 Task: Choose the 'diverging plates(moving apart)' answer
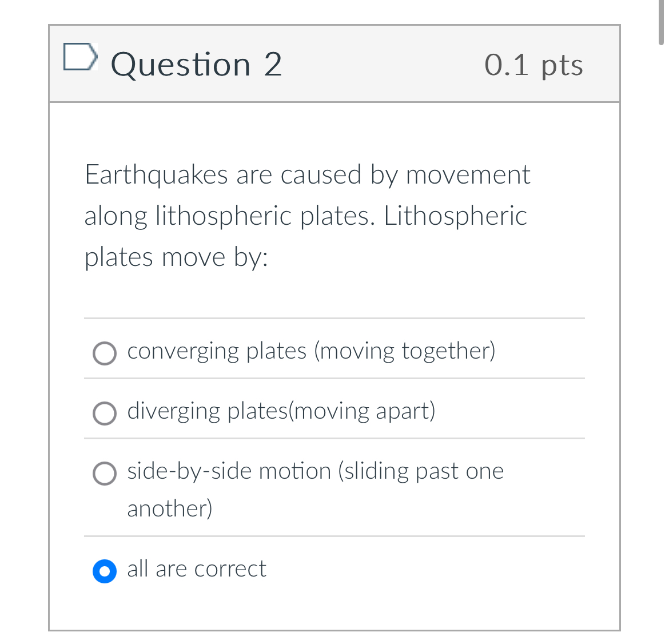105,414
